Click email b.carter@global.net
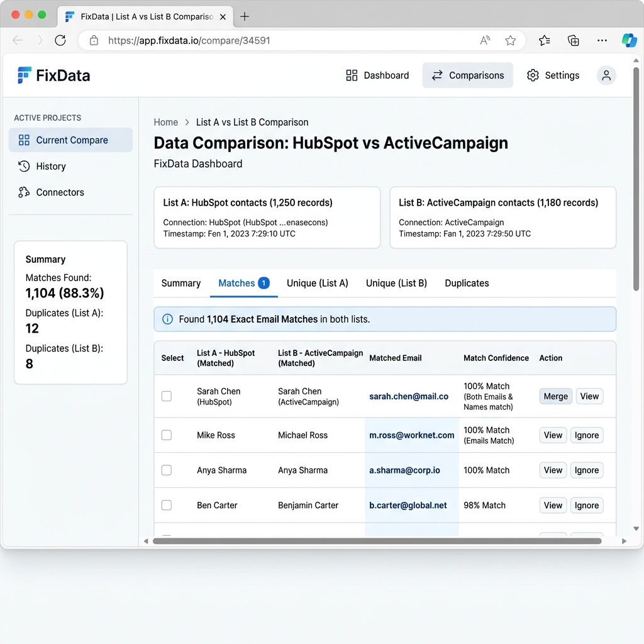 click(x=408, y=505)
